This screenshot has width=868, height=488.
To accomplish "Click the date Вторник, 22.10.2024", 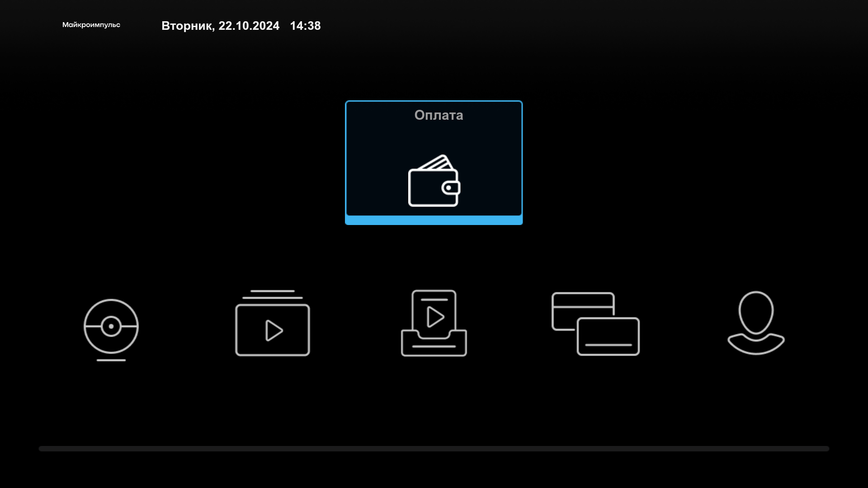I will 220,26.
